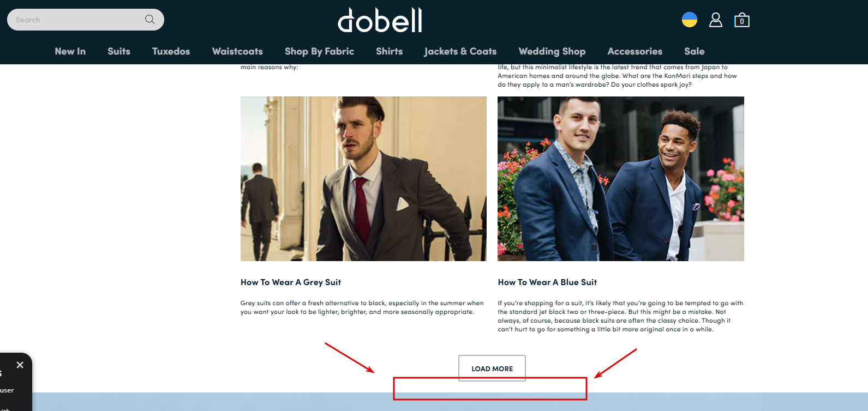Expand the Shop By Fabric menu
The width and height of the screenshot is (868, 411).
[x=319, y=51]
